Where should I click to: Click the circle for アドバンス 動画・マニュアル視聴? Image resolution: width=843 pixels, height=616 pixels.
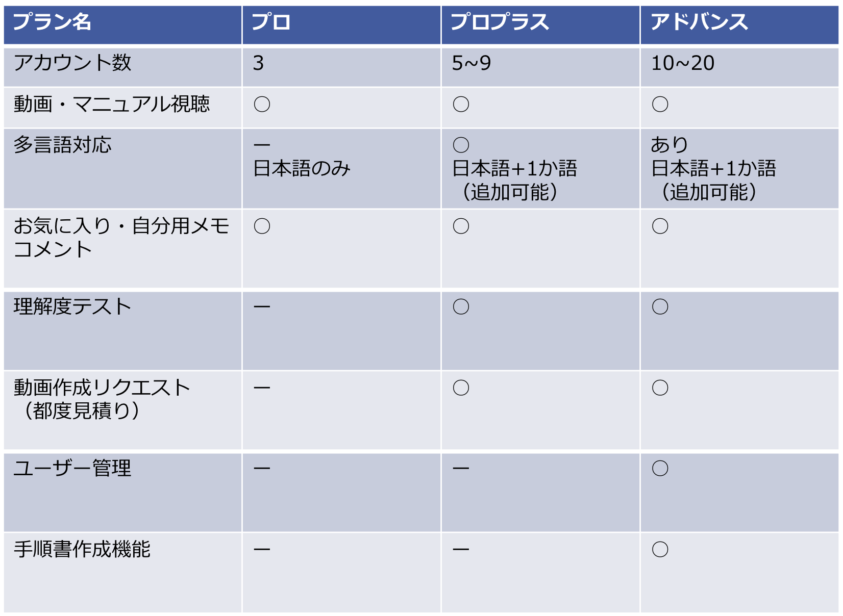pyautogui.click(x=660, y=105)
